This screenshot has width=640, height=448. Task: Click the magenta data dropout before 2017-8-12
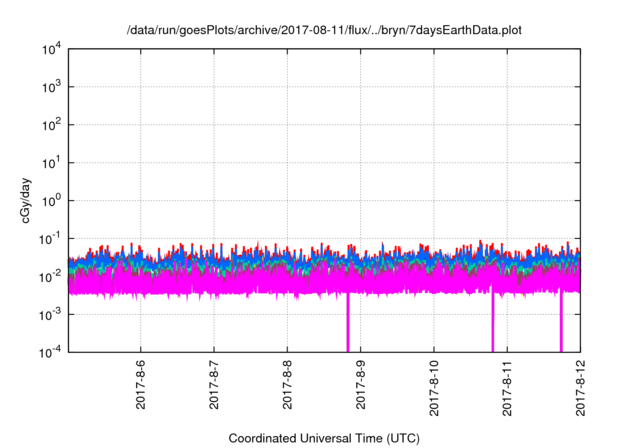(561, 322)
